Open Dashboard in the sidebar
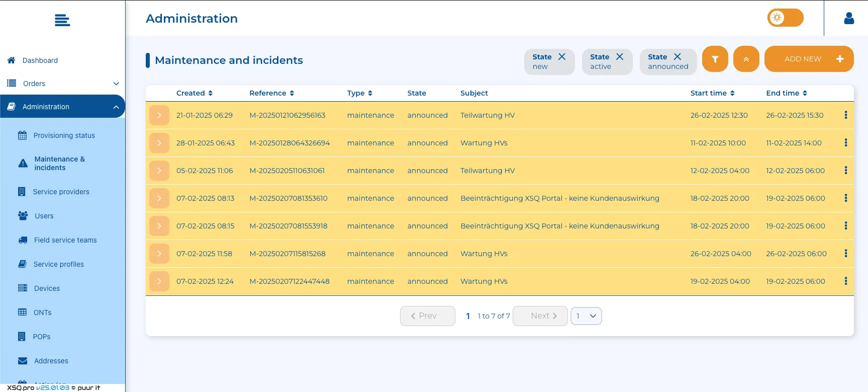Image resolution: width=868 pixels, height=392 pixels. (x=40, y=60)
